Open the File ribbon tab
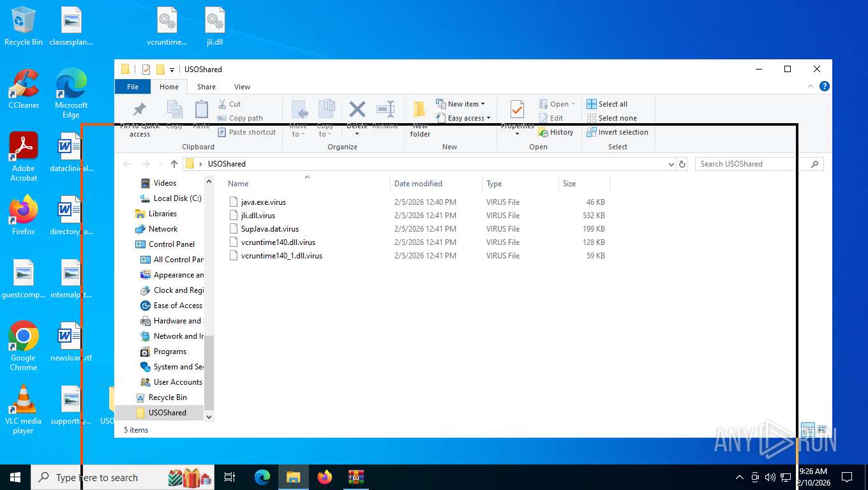The width and height of the screenshot is (868, 490). 133,87
